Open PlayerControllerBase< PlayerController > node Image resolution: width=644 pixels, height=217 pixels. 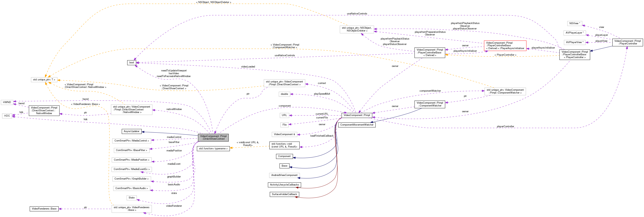tap(575, 55)
